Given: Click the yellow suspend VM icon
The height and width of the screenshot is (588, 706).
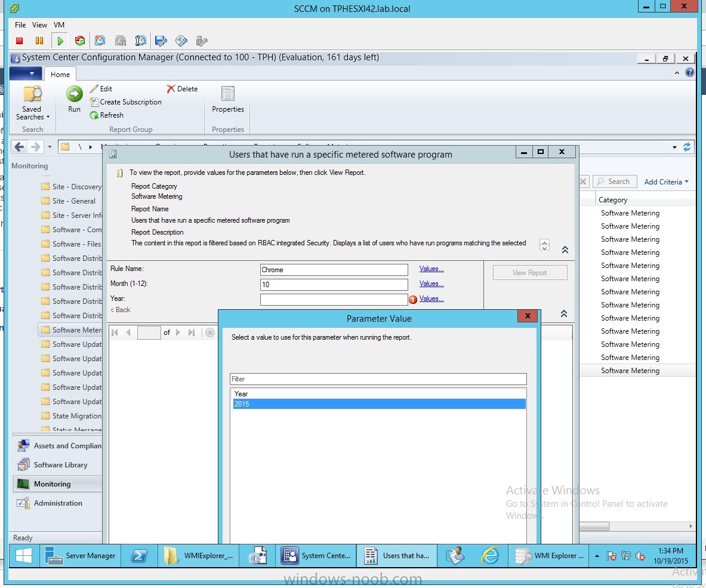Looking at the screenshot, I should [39, 41].
